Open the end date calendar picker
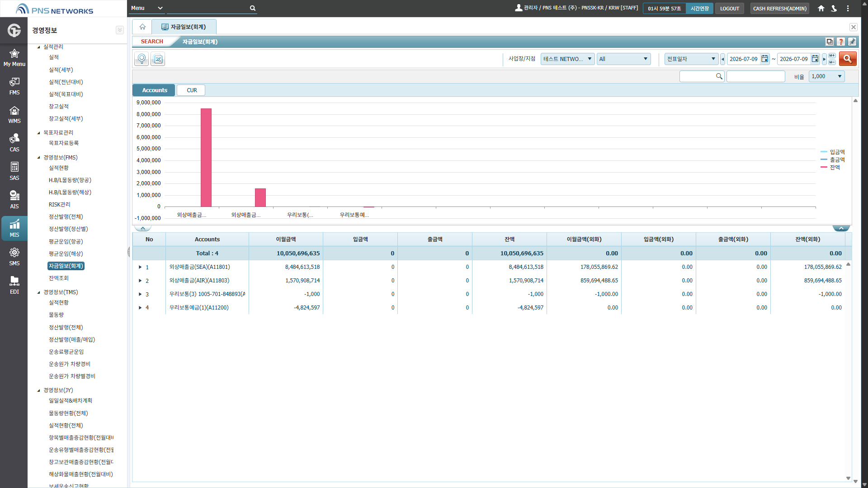Viewport: 868px width, 488px height. coord(815,59)
